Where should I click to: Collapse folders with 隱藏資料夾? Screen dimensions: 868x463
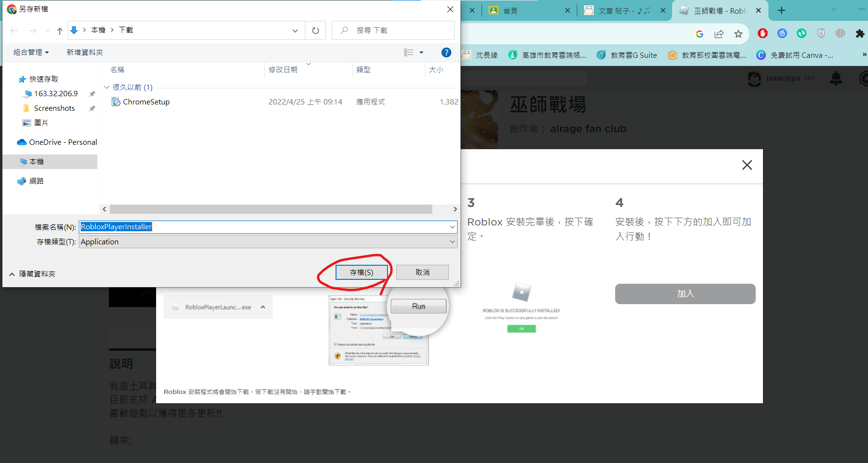tap(33, 274)
